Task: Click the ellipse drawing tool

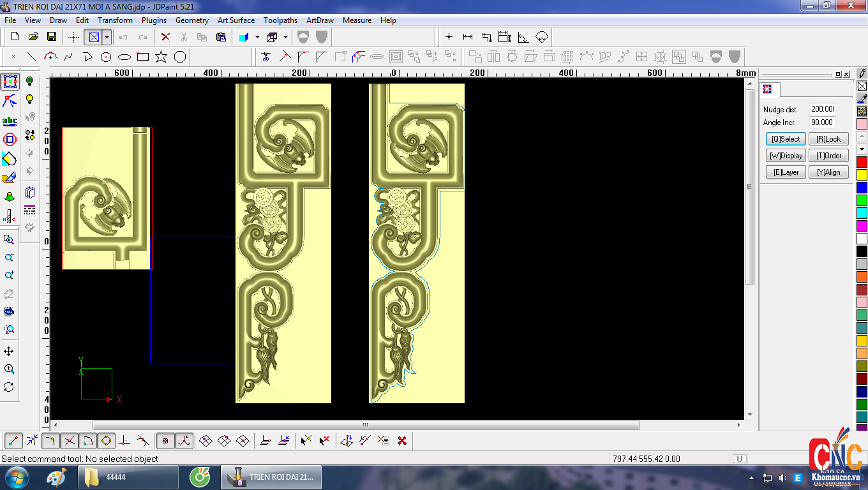Action: coord(124,57)
